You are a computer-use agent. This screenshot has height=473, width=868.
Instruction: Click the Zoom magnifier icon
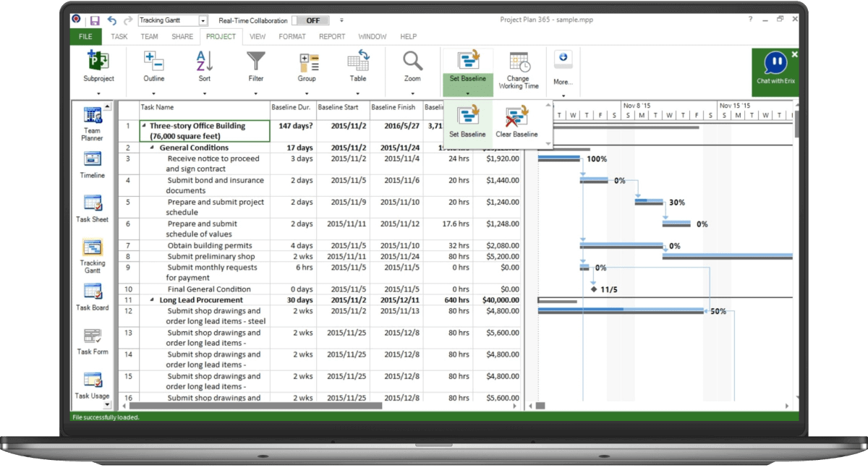[412, 60]
